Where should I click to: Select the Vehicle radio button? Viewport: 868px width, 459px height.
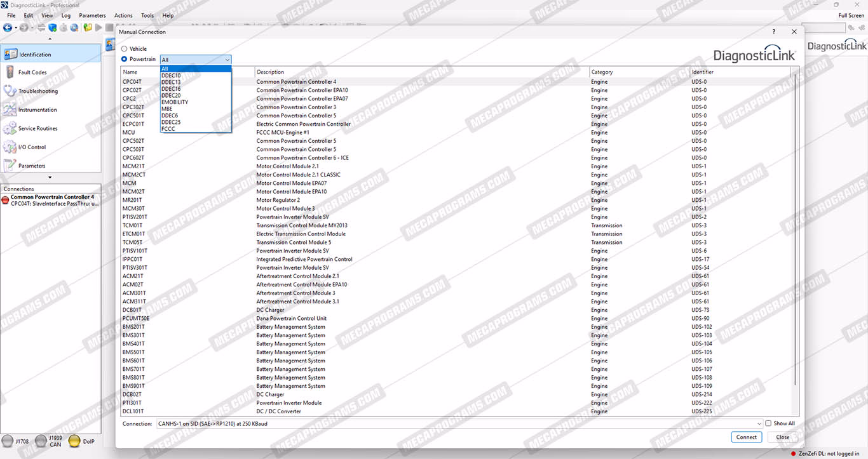(125, 49)
